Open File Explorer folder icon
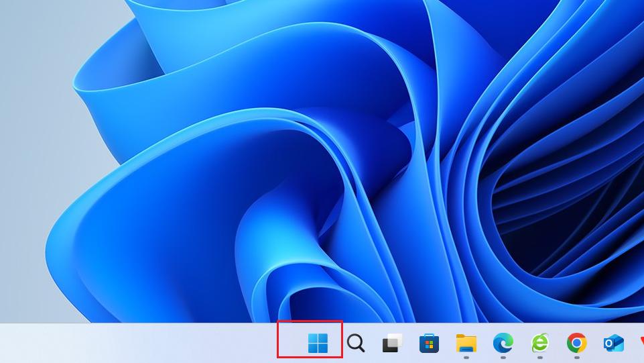Image resolution: width=644 pixels, height=363 pixels. (x=466, y=343)
